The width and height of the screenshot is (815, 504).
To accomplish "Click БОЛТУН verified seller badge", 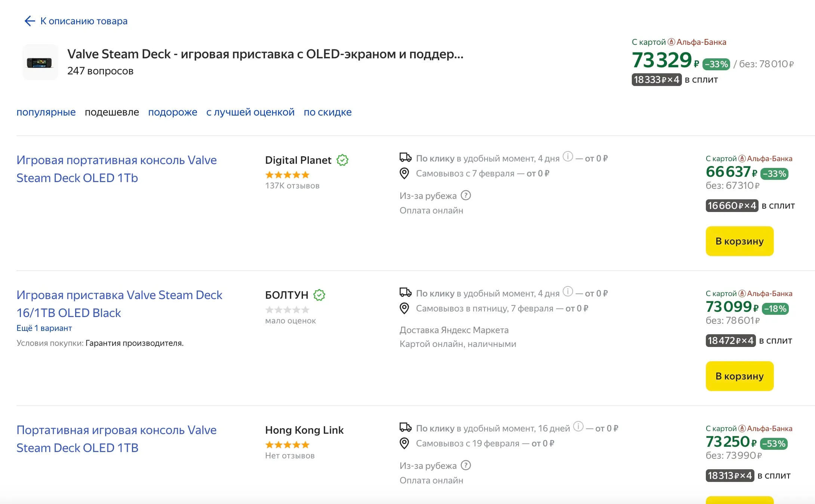I will (x=319, y=295).
